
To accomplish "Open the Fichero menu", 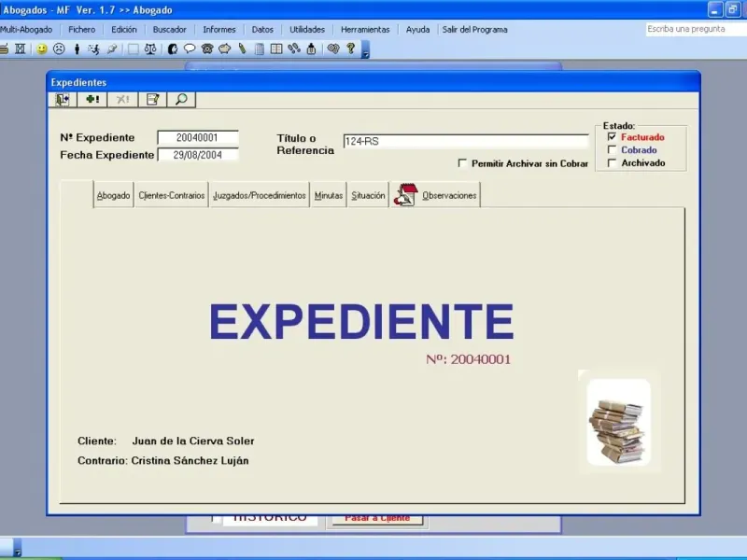I will [82, 30].
